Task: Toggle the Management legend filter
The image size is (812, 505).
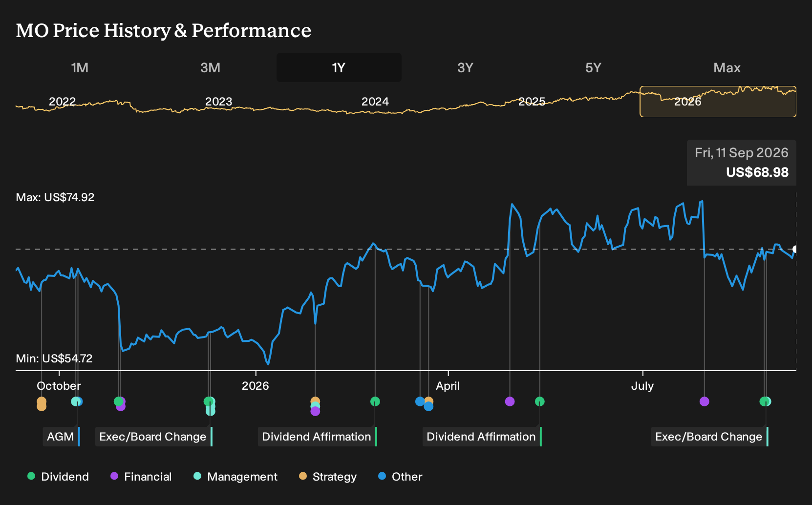Action: click(235, 477)
